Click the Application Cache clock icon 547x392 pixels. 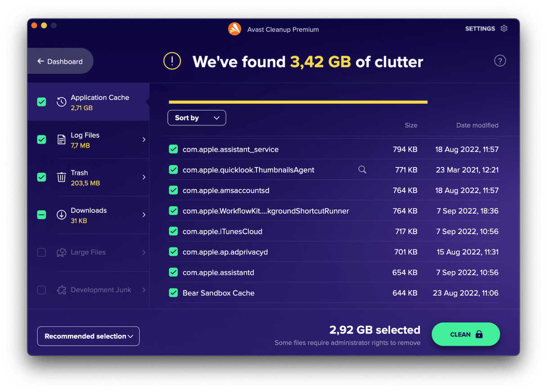pos(61,102)
